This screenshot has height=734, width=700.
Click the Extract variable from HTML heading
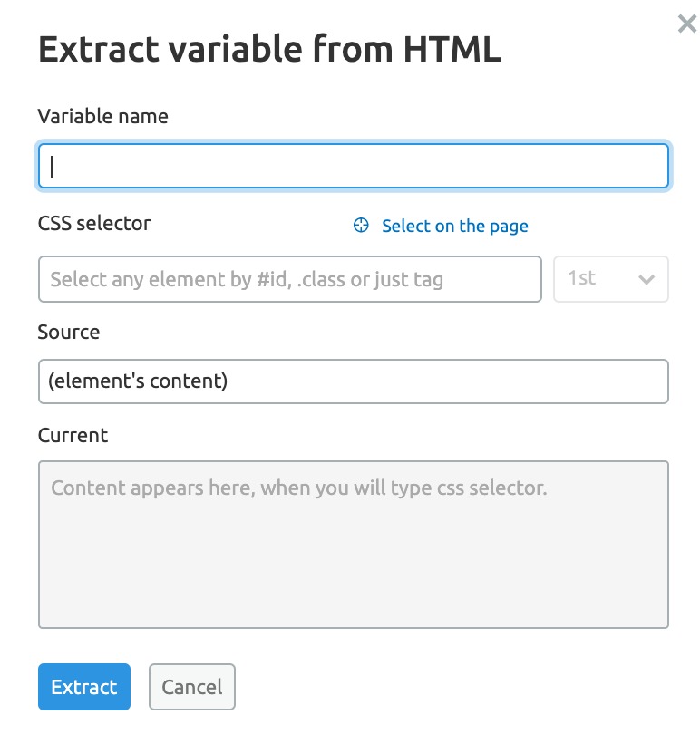click(x=269, y=50)
